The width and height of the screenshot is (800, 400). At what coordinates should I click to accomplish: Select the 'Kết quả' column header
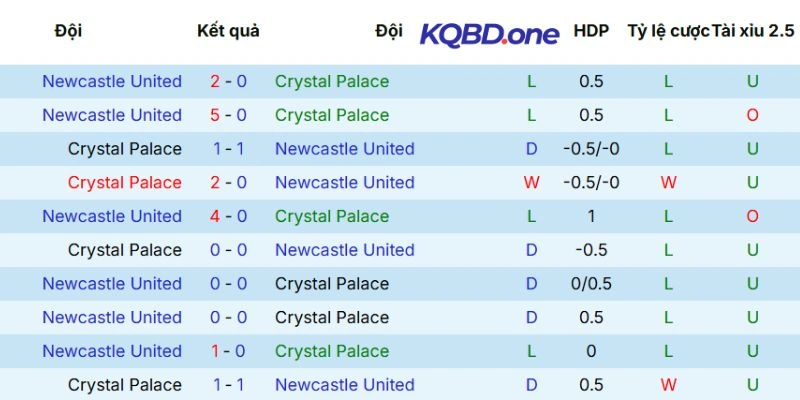tap(228, 31)
